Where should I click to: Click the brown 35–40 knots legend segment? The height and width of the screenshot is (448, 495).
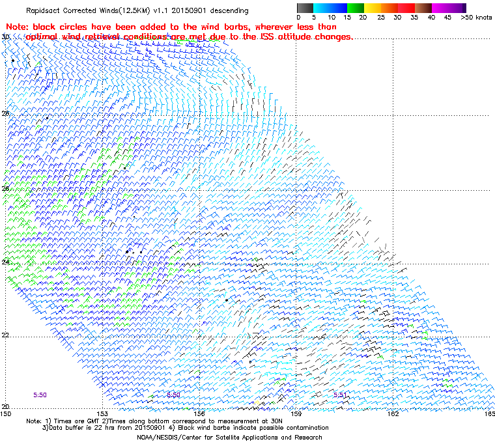(x=423, y=8)
